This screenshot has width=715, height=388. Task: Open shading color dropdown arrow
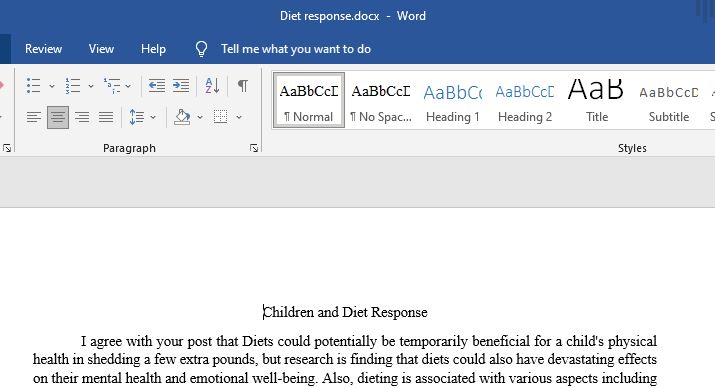200,118
